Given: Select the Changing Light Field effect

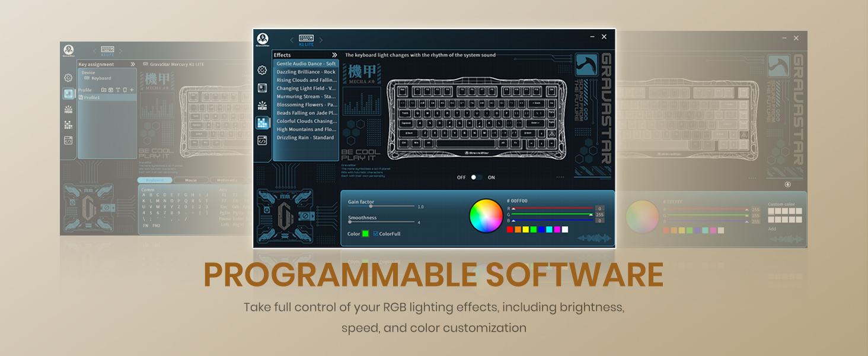Looking at the screenshot, I should tap(306, 88).
